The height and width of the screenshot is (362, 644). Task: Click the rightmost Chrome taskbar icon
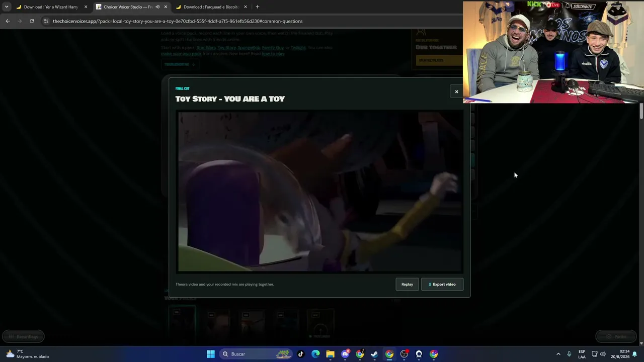434,354
